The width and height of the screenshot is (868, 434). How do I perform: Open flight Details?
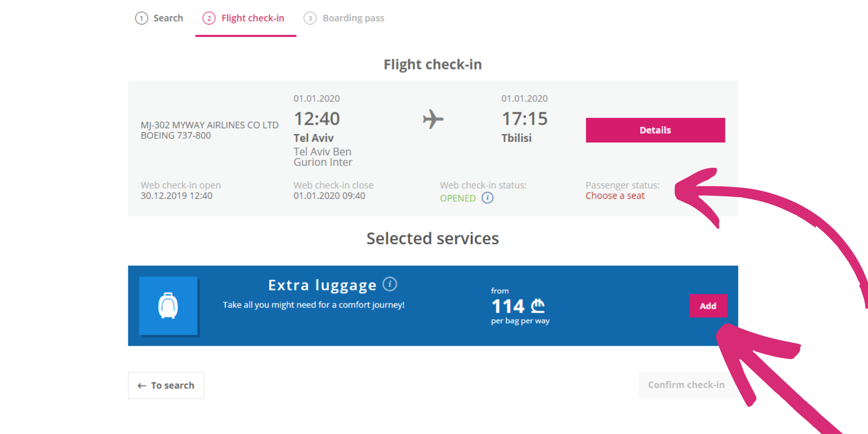coord(655,130)
